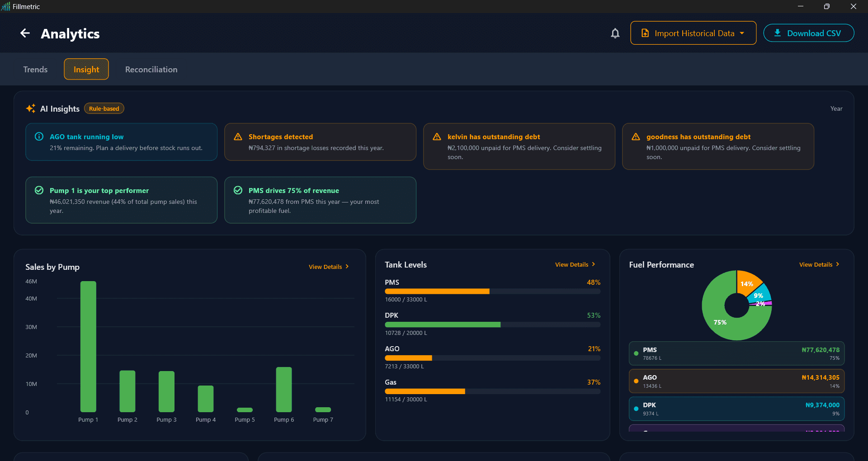The height and width of the screenshot is (461, 868).
Task: Click the PMS tank level progress bar
Action: pos(492,292)
